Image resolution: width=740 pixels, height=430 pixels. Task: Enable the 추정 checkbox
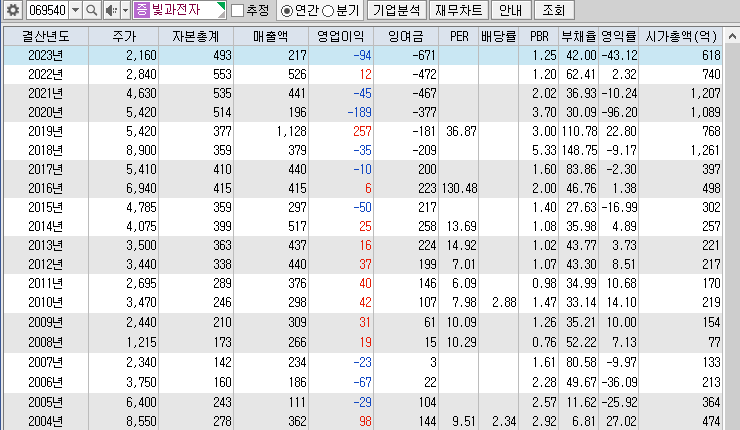point(237,10)
